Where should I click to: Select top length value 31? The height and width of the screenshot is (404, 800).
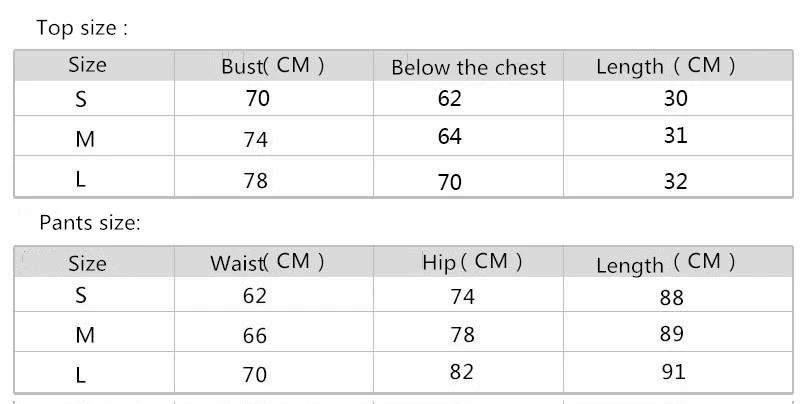pos(676,136)
